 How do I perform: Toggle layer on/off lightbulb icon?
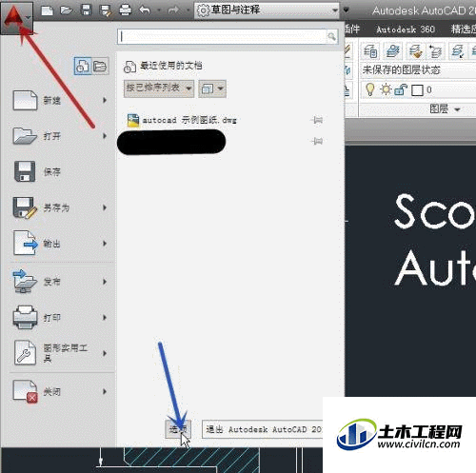click(370, 89)
